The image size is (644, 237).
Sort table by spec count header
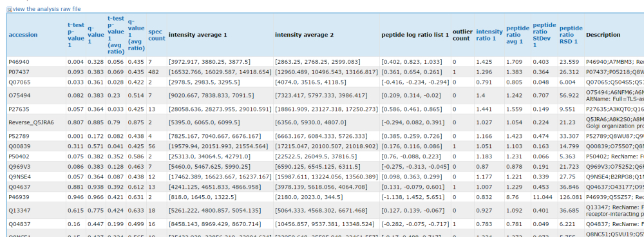[x=156, y=35]
